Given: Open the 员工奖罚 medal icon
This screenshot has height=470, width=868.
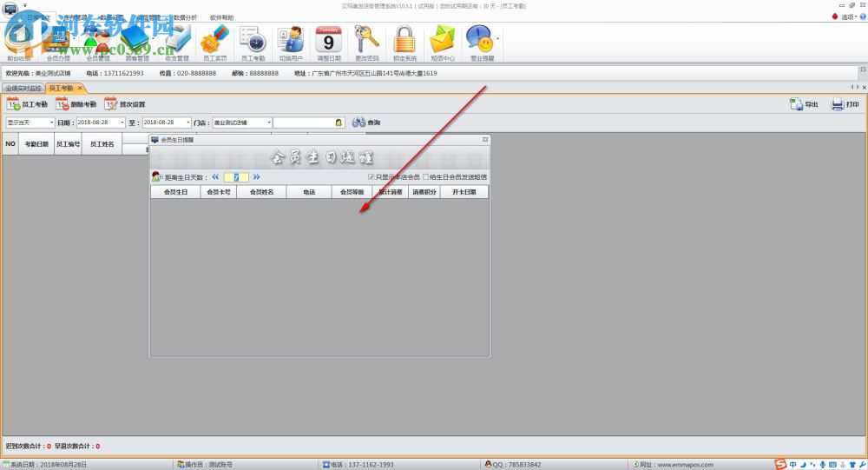Looking at the screenshot, I should coord(214,43).
